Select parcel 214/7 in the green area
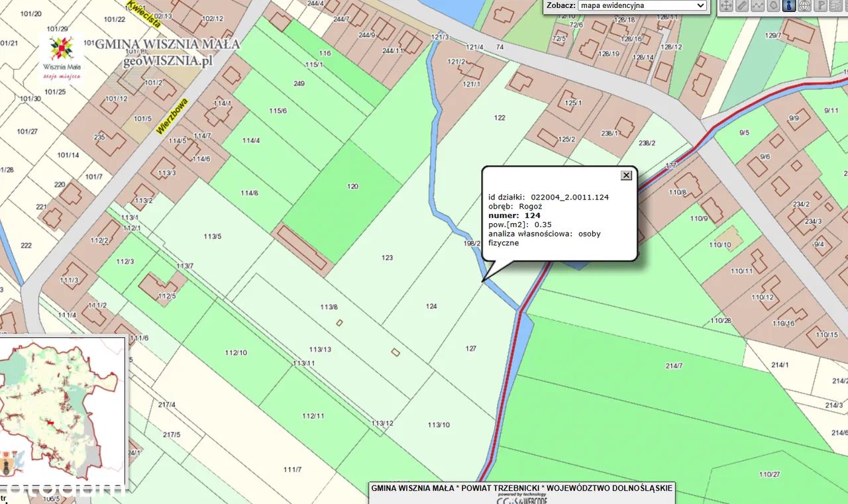The height and width of the screenshot is (504, 848). point(674,366)
